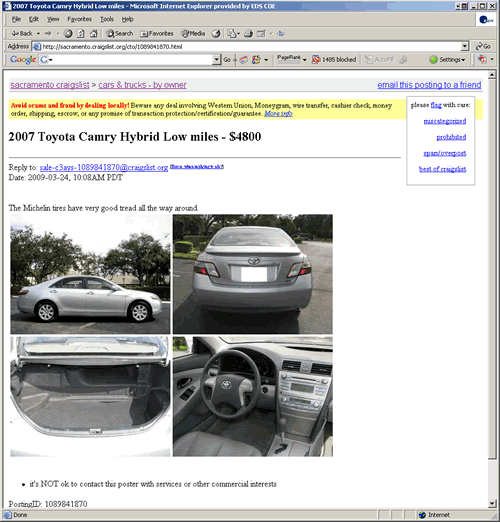Click the colorful Google toolbar options icon

(x=256, y=60)
